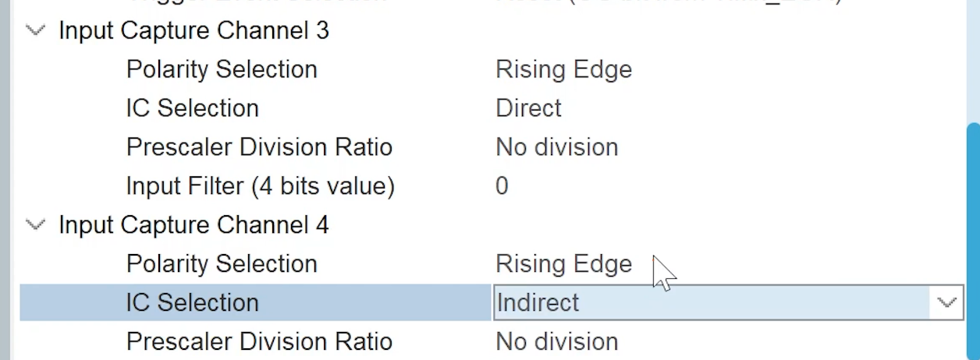Click the vertical scrollbar thumb
The height and width of the screenshot is (360, 980).
[972, 234]
